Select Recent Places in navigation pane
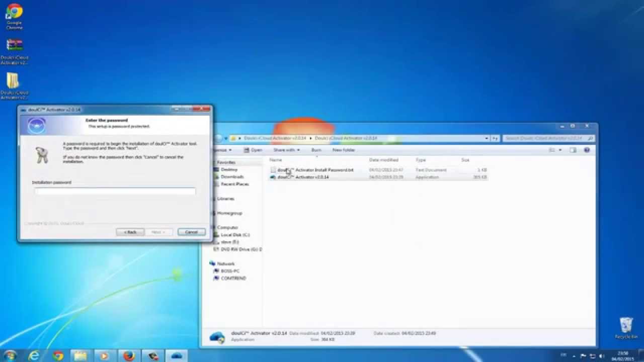644x362 pixels. pos(234,184)
